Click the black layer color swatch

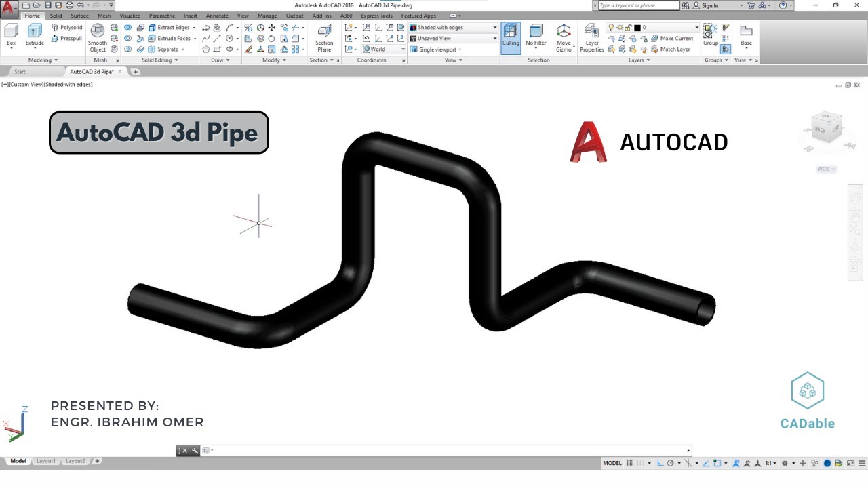tap(637, 28)
